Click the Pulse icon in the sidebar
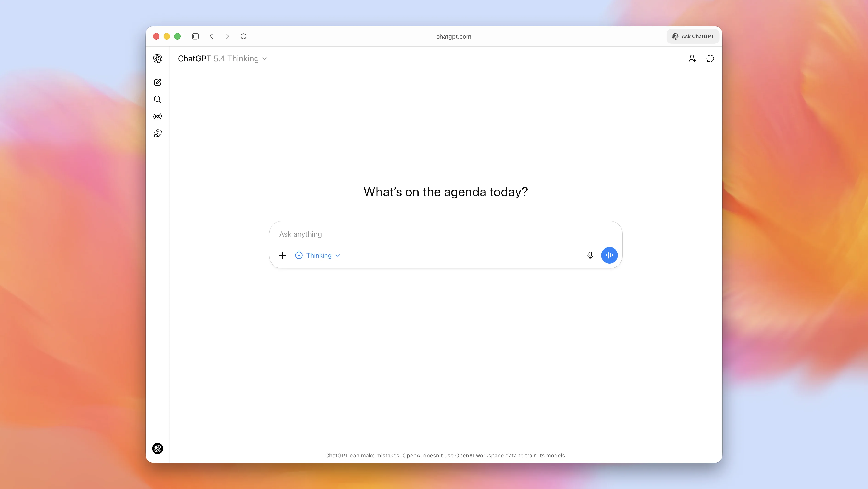The width and height of the screenshot is (868, 489). click(x=157, y=116)
